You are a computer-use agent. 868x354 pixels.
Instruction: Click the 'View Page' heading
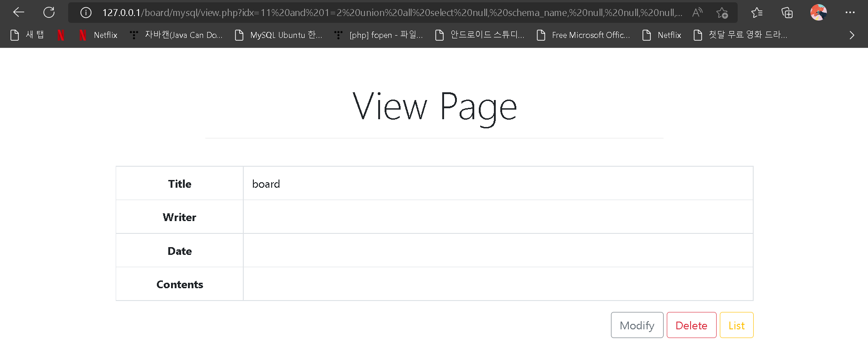(434, 107)
